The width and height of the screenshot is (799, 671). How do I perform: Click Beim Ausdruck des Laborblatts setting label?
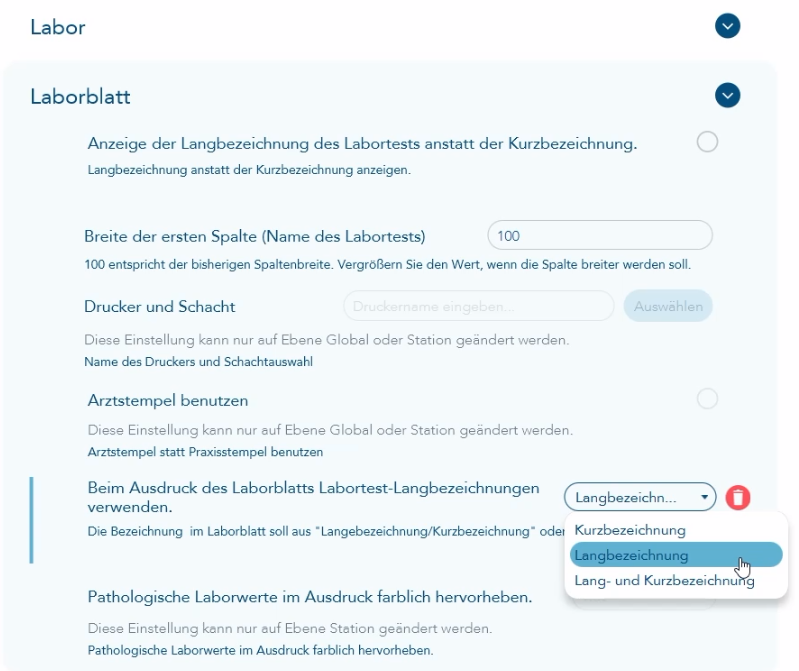tap(313, 497)
